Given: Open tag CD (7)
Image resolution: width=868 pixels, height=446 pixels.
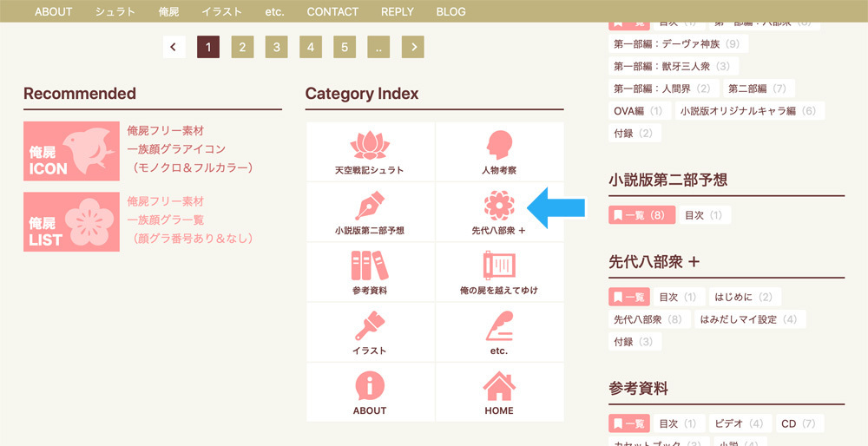Looking at the screenshot, I should [800, 423].
